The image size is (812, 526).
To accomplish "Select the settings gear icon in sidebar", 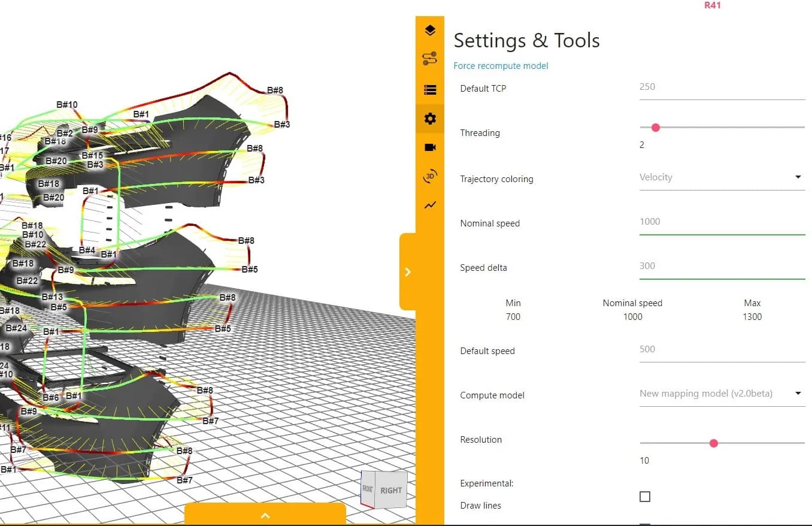I will 430,119.
